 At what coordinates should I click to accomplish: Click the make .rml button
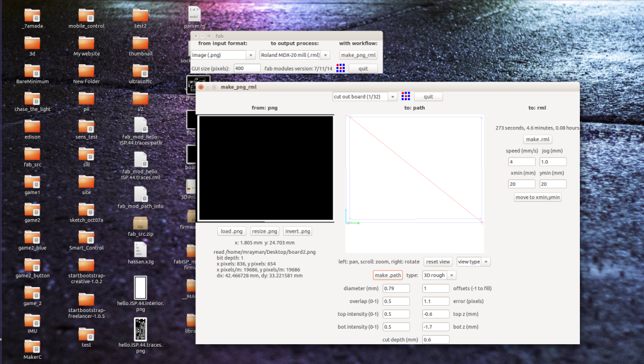pos(538,139)
